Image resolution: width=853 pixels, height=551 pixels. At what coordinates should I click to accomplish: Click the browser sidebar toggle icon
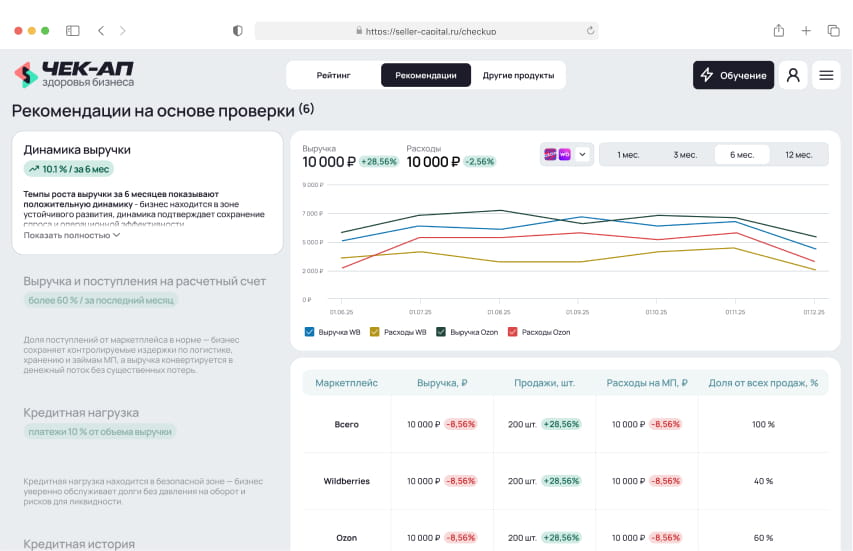73,31
